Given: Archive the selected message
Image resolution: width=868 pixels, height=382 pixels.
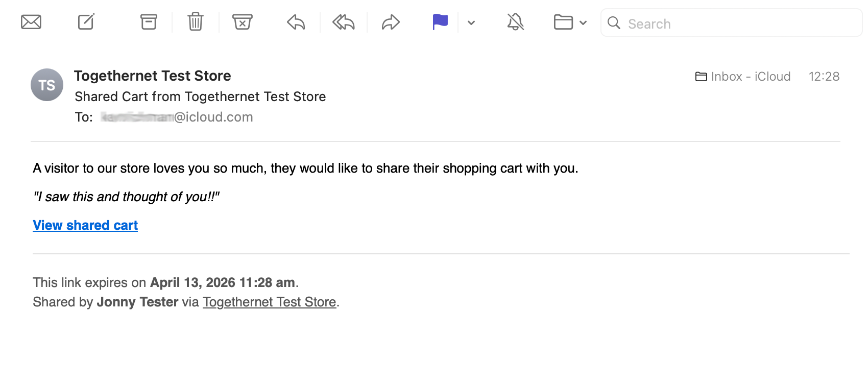Looking at the screenshot, I should pos(149,22).
